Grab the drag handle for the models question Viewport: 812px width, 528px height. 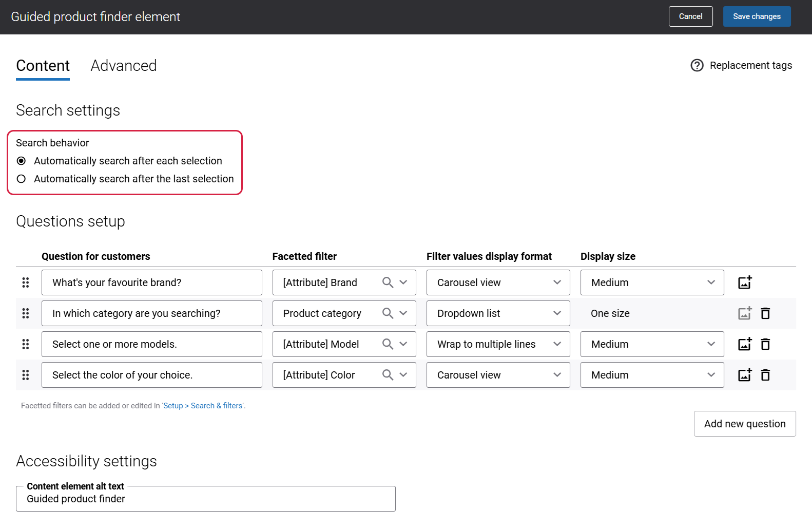[26, 344]
